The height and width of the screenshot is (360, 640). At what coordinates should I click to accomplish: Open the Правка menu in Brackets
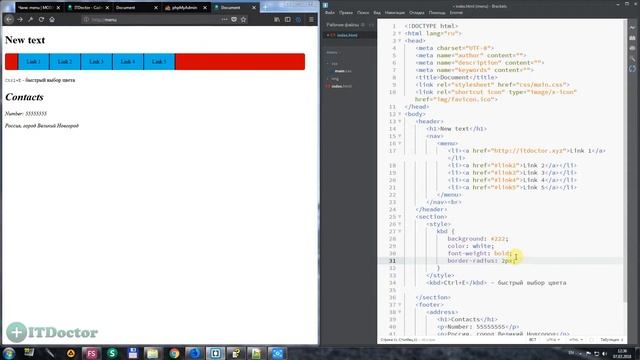pyautogui.click(x=346, y=13)
